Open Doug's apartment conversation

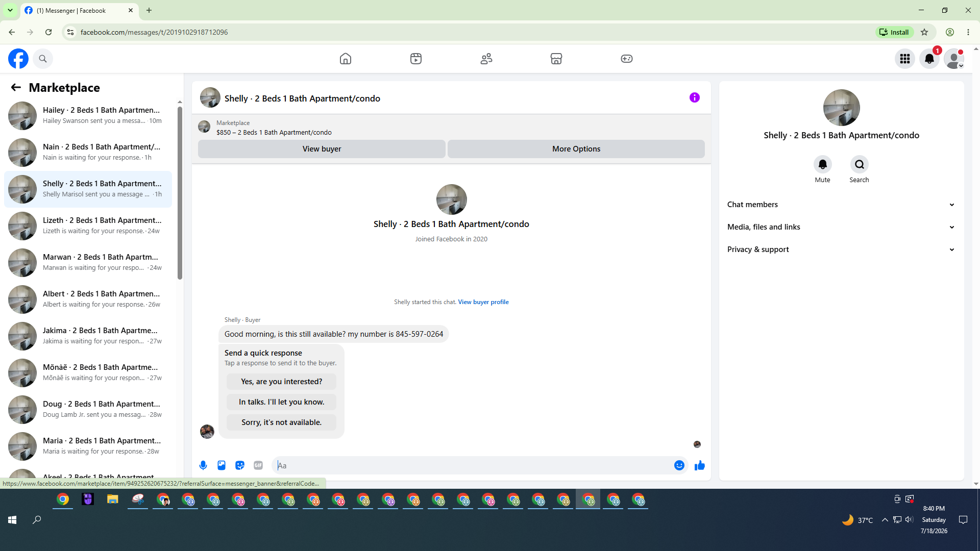88,410
